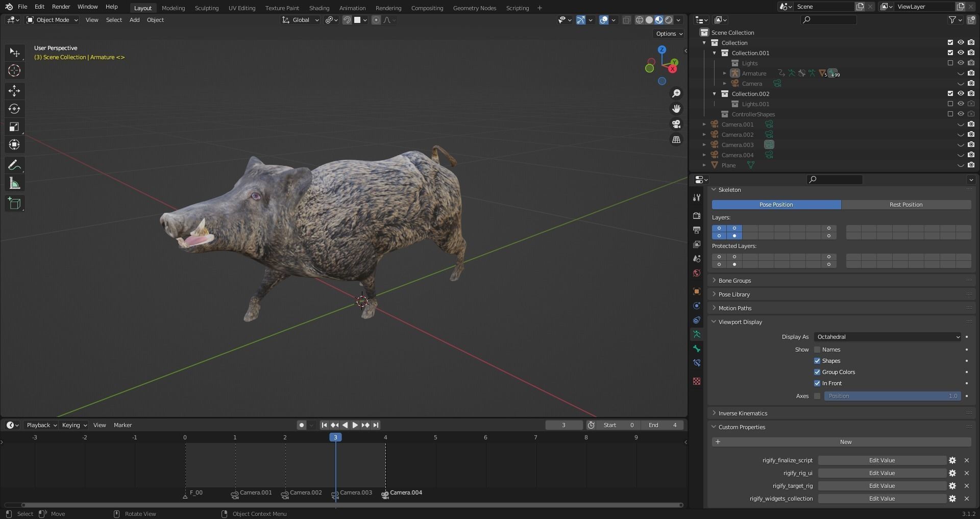This screenshot has width=980, height=519.
Task: Switch to the Animation workspace tab
Action: pos(352,8)
